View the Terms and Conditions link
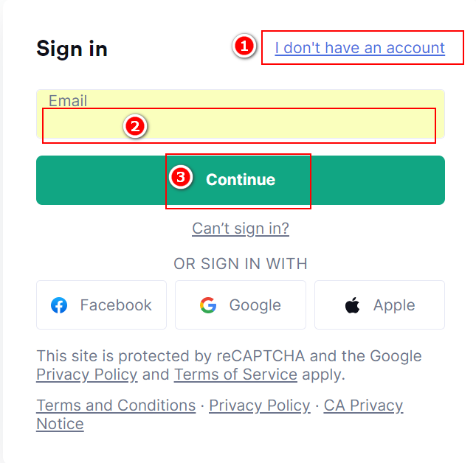The image size is (476, 463). [116, 405]
